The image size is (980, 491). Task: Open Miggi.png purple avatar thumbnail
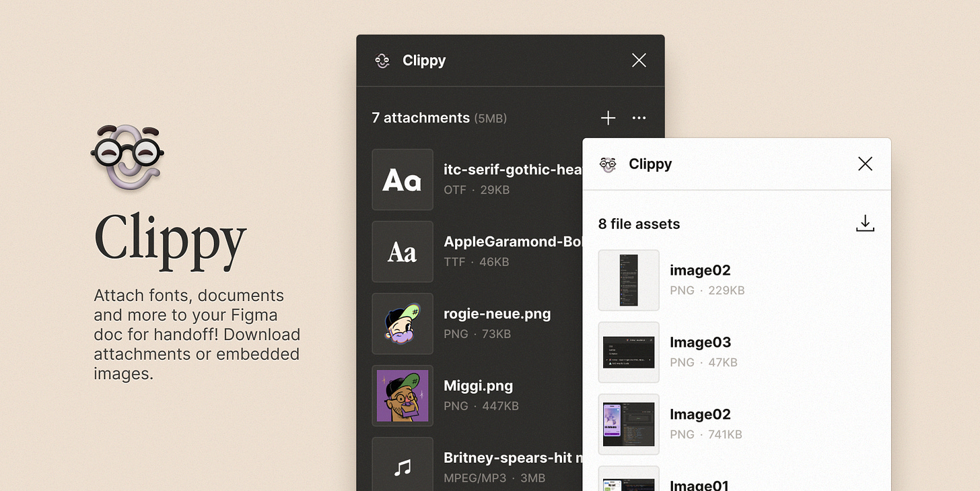pos(403,396)
